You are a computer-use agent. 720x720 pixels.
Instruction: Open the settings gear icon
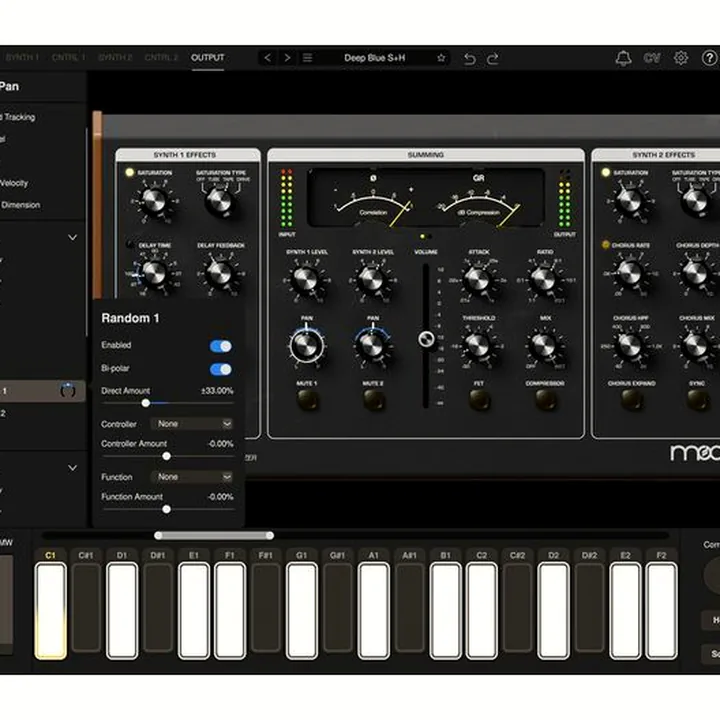tap(681, 58)
